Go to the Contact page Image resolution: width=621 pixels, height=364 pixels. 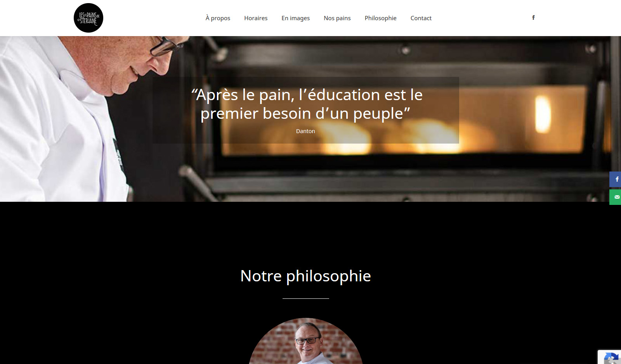click(x=421, y=18)
